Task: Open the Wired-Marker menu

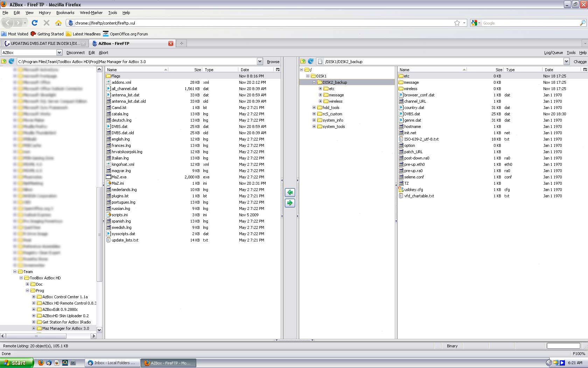Action: (91, 13)
